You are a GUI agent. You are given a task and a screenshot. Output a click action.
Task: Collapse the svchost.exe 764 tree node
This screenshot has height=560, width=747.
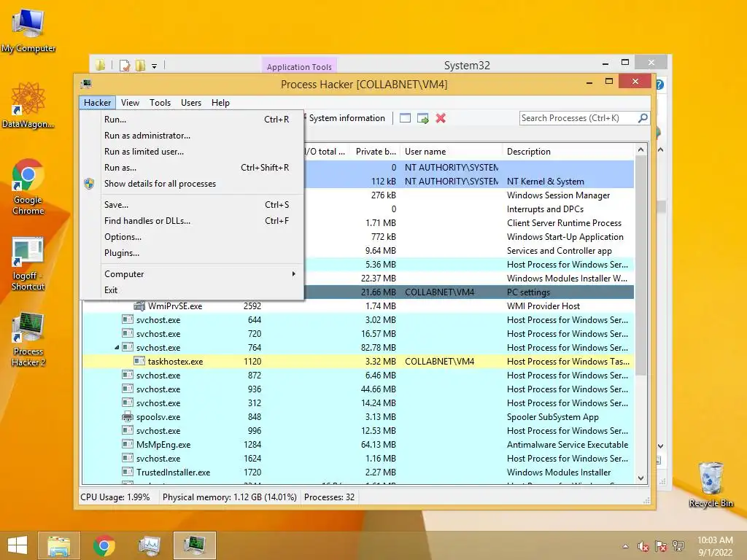click(117, 348)
